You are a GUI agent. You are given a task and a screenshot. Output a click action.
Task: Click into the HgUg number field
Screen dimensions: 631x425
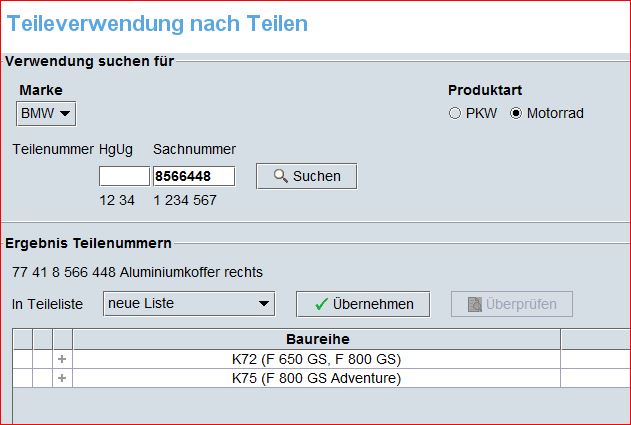(x=123, y=176)
